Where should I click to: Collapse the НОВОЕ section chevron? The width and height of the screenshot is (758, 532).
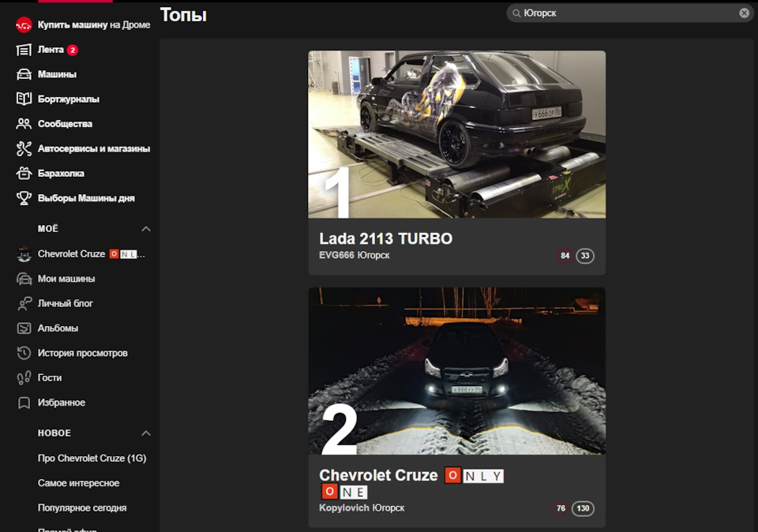[x=146, y=433]
